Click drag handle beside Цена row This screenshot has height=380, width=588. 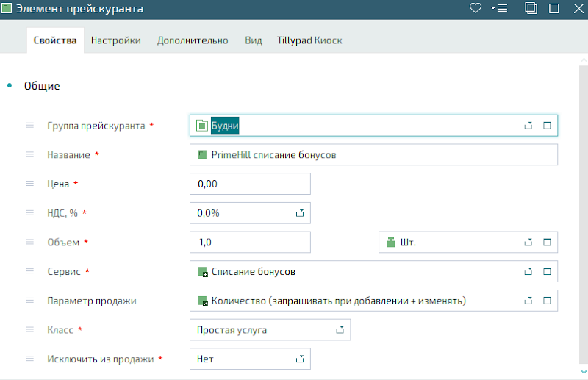pos(30,184)
